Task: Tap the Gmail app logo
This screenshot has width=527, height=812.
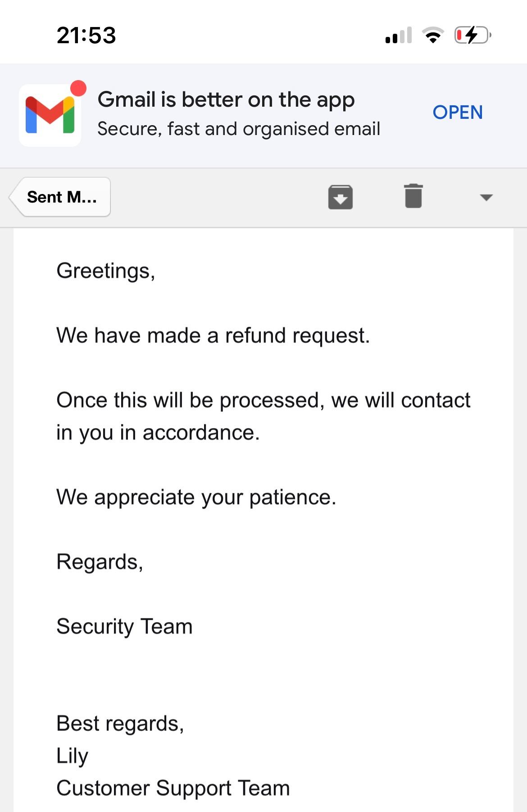Action: point(50,115)
